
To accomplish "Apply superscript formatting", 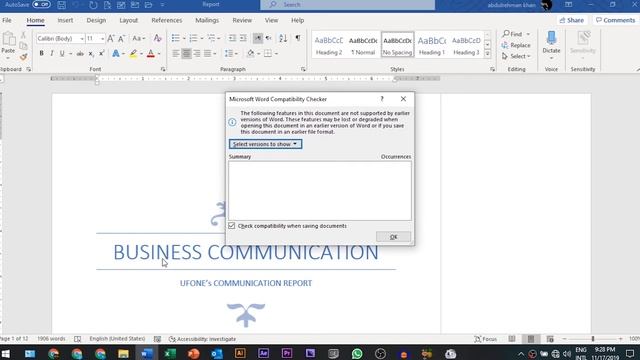I will (102, 53).
